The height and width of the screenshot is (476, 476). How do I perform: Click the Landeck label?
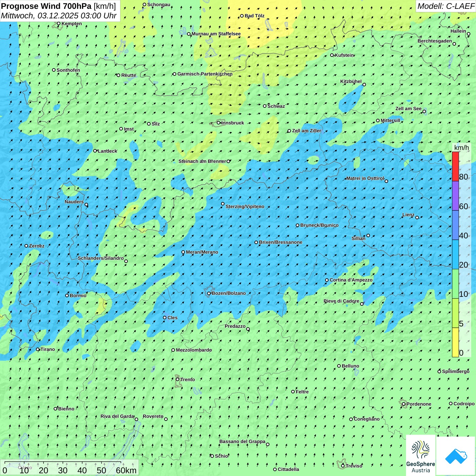[x=107, y=151]
